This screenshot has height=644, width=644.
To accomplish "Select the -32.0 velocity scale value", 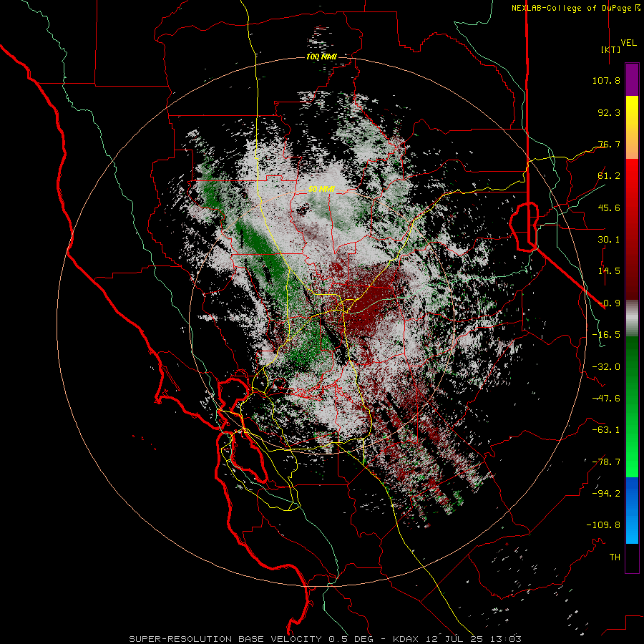I will click(606, 367).
